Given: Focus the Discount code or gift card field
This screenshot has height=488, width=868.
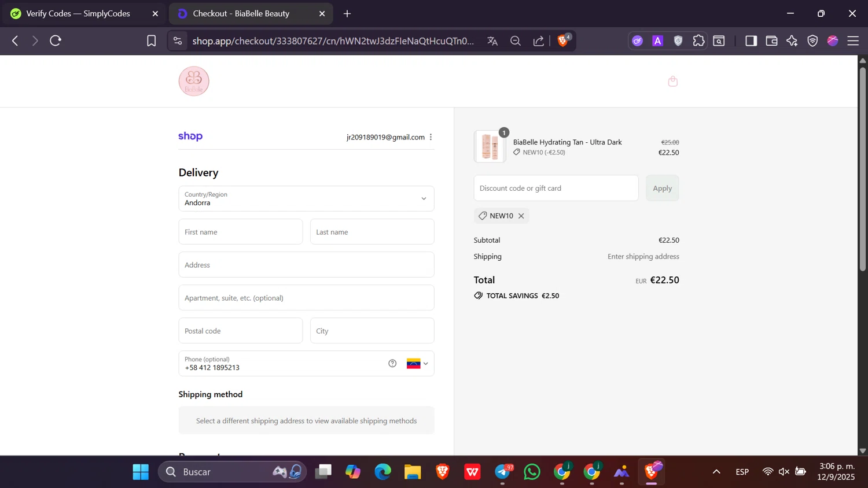Looking at the screenshot, I should tap(556, 188).
